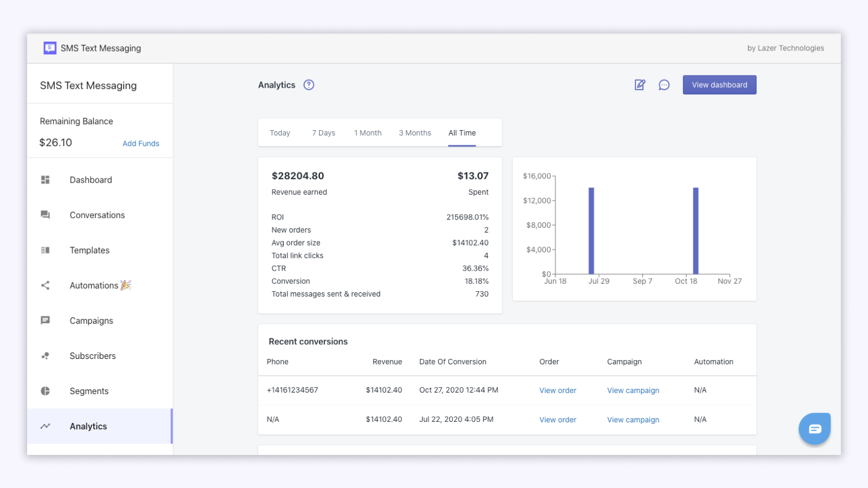Select the All Time tab
868x488 pixels.
(x=462, y=133)
